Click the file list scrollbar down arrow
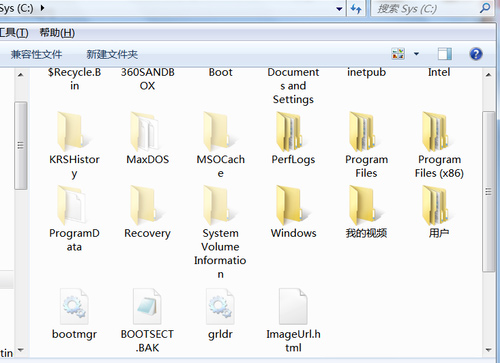The width and height of the screenshot is (500, 363). point(488,350)
